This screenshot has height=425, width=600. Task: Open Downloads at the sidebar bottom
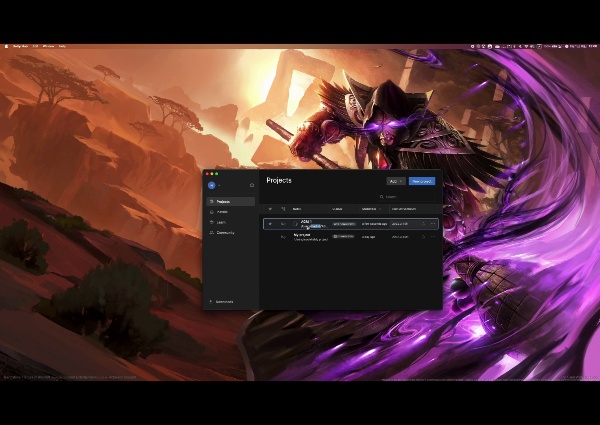click(x=222, y=301)
